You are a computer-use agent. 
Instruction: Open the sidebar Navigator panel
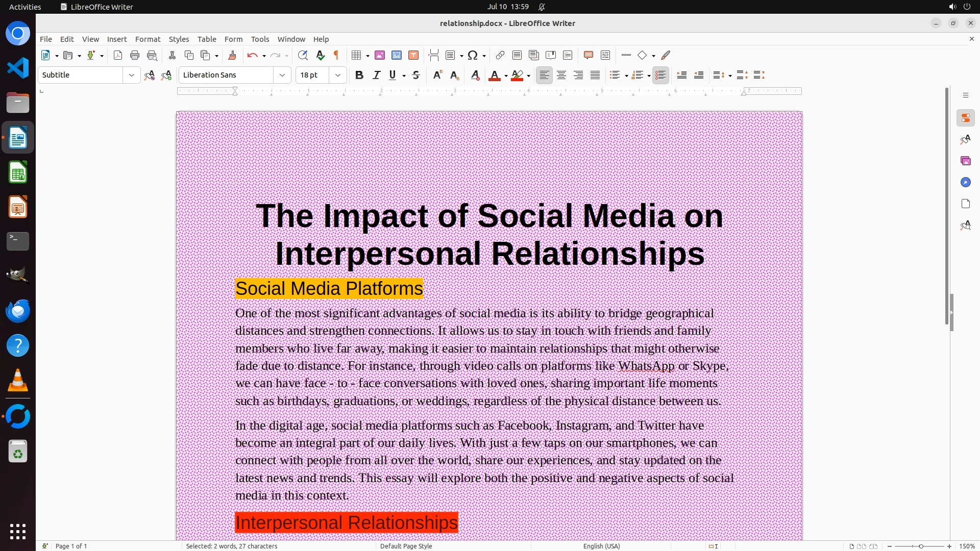click(x=965, y=182)
